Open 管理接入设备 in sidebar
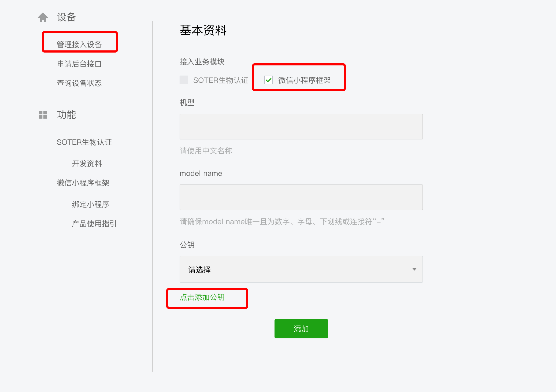 79,45
